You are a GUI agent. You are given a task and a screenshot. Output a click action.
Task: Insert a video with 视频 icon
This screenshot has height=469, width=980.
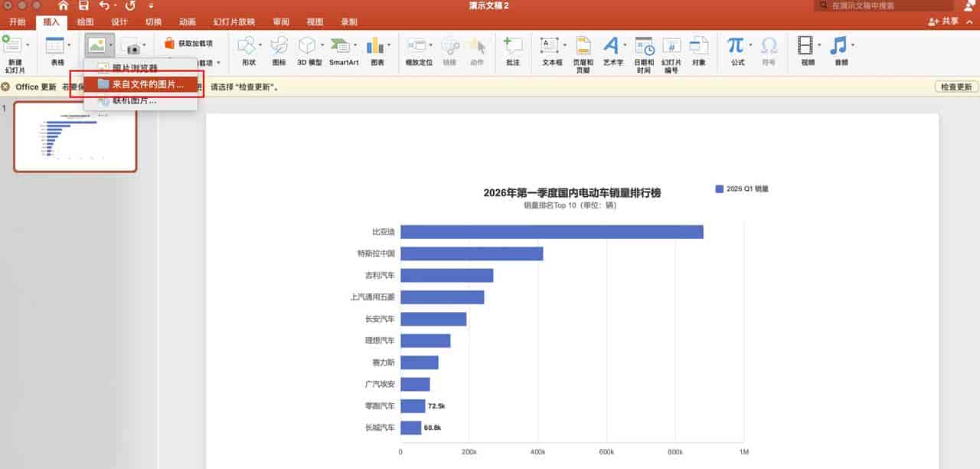click(x=805, y=45)
